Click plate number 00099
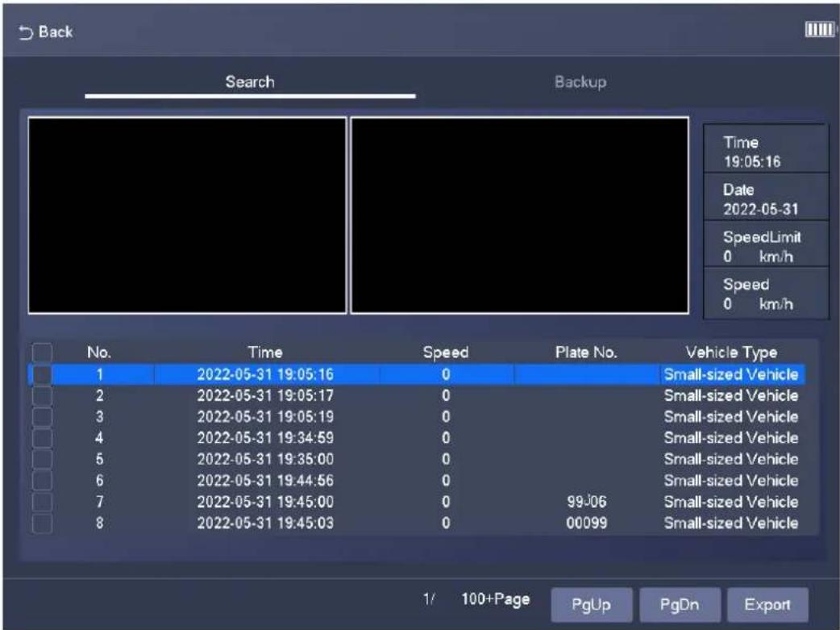 [x=587, y=524]
